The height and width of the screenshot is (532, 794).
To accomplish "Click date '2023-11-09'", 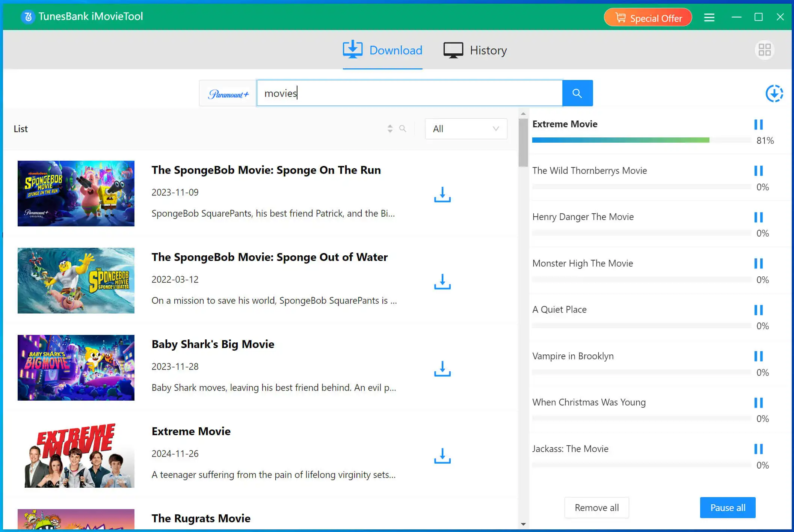I will pyautogui.click(x=175, y=192).
